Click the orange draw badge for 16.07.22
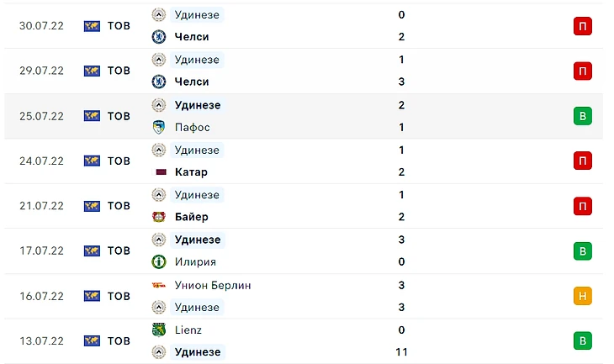This screenshot has height=364, width=614. 582,296
